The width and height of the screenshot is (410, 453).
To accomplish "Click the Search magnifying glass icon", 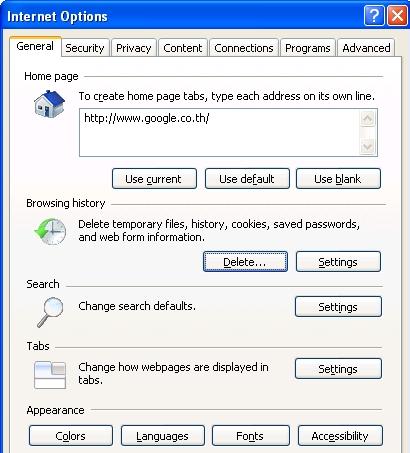I will (50, 312).
